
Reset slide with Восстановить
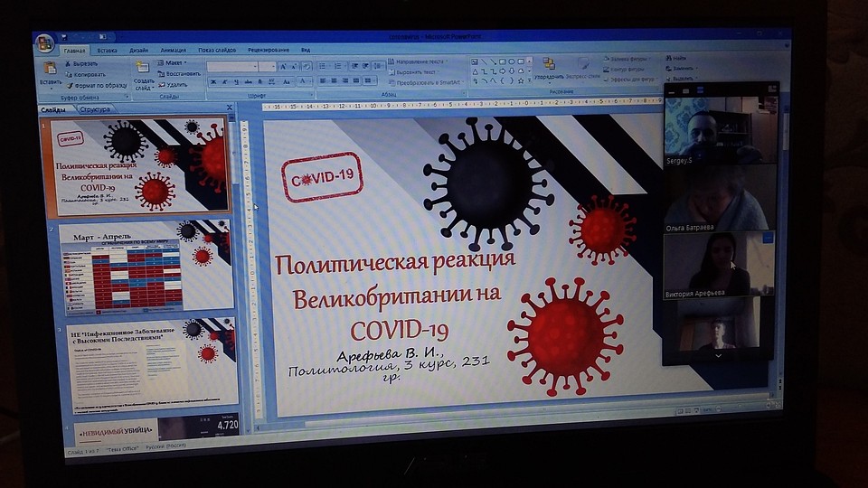[179, 73]
